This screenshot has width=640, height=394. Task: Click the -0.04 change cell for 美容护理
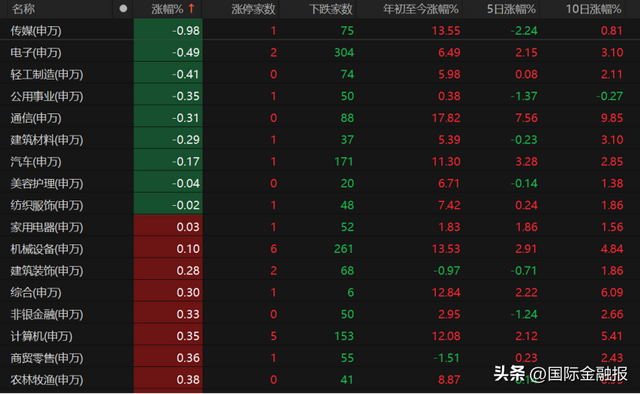point(168,183)
